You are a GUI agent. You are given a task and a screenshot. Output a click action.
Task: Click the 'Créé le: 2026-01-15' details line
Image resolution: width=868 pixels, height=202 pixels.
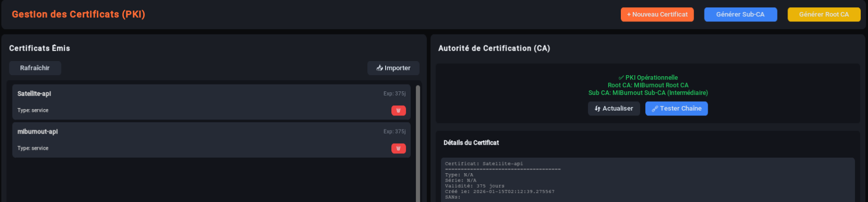coord(500,192)
